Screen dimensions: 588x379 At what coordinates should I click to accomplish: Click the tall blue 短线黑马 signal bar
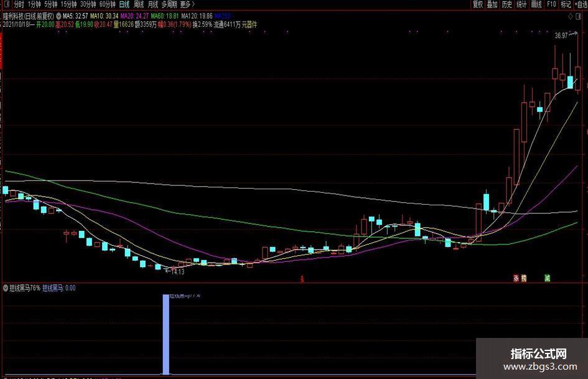tap(166, 334)
